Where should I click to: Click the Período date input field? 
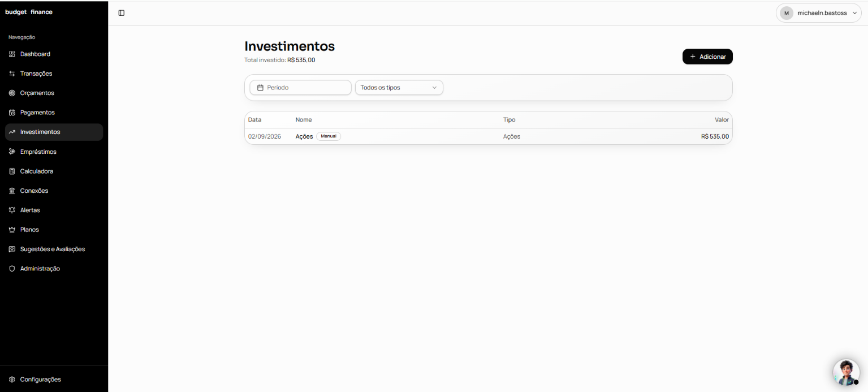301,88
